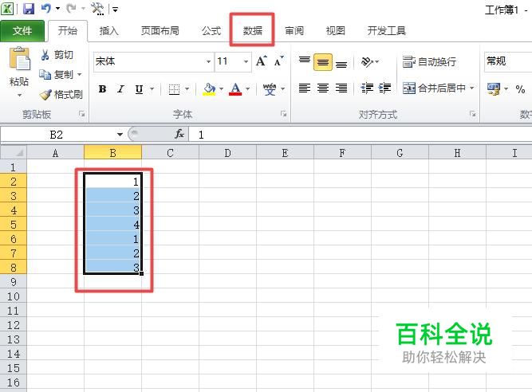The height and width of the screenshot is (392, 532).
Task: Click the 粘贴 paste clipboard icon
Action: pos(19,59)
